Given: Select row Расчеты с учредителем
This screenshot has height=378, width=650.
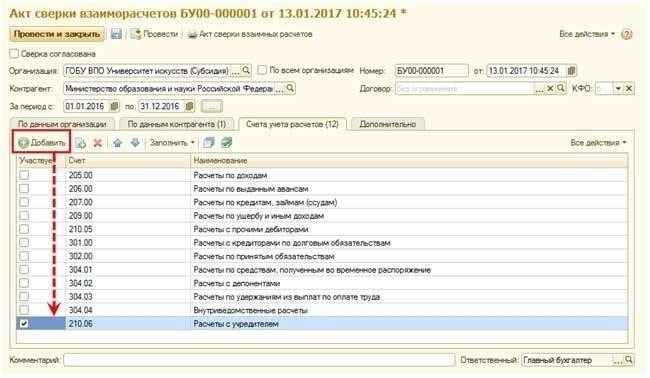Looking at the screenshot, I should [322, 324].
